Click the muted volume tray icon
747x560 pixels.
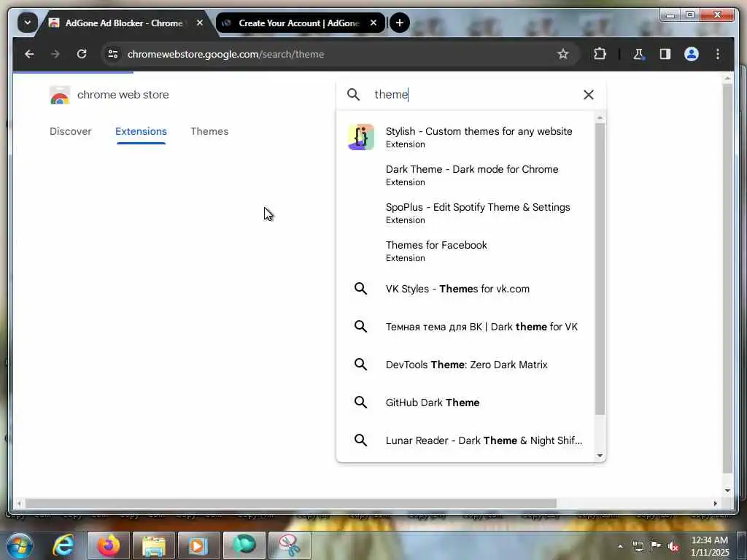coord(673,546)
